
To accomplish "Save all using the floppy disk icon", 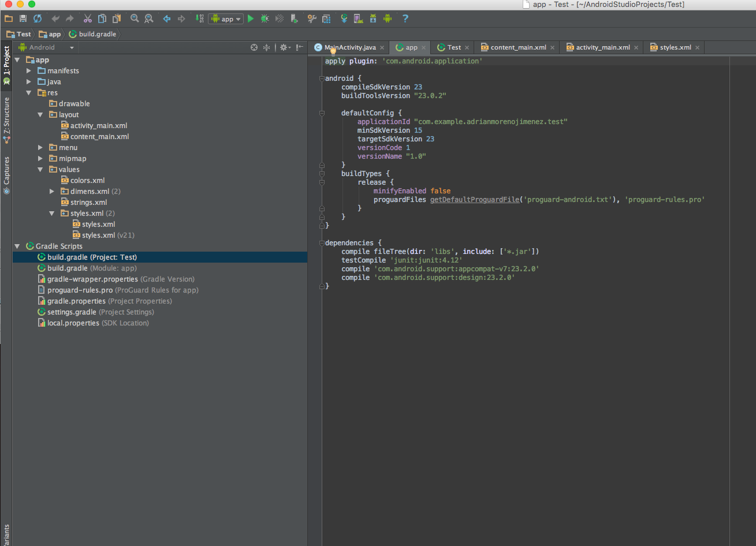I will [x=23, y=18].
